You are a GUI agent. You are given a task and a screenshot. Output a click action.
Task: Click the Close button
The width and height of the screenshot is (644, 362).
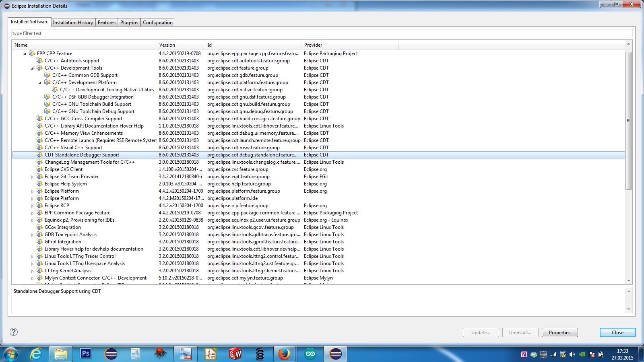coord(617,333)
